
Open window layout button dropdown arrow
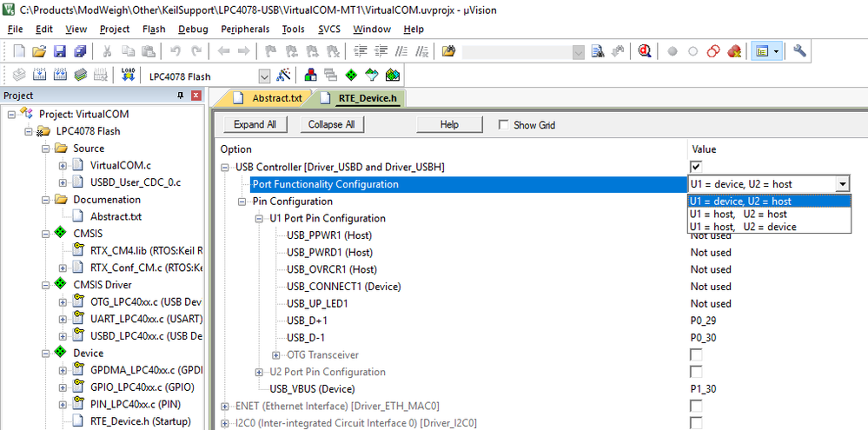pos(777,51)
